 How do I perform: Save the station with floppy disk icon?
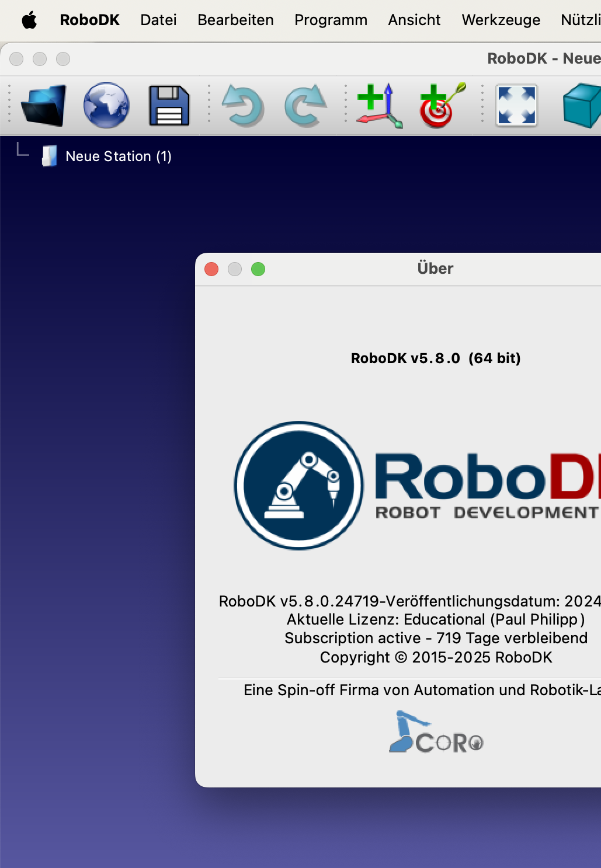pyautogui.click(x=169, y=106)
